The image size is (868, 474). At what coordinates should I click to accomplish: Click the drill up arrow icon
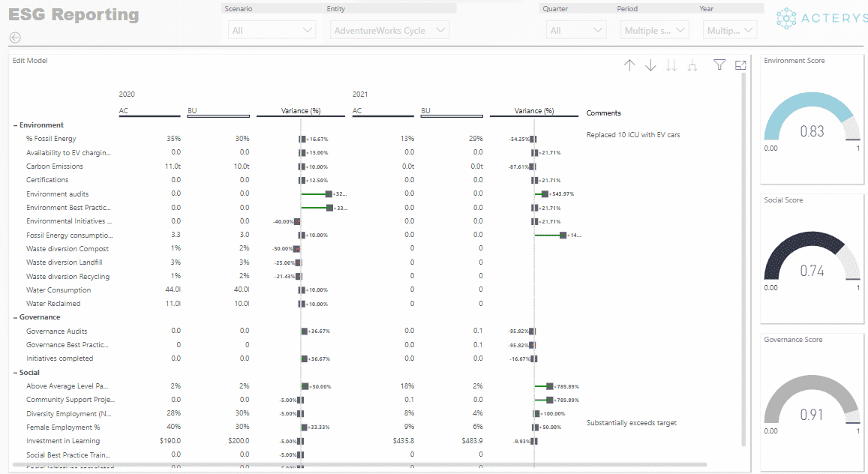[629, 65]
